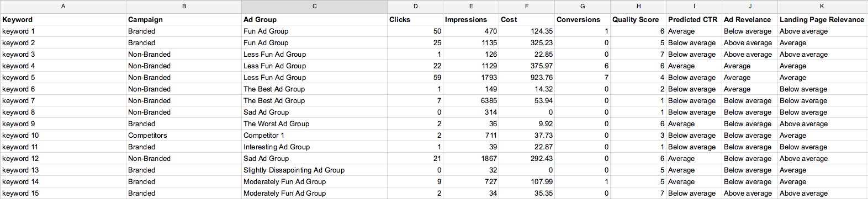868x199 pixels.
Task: Select 'Interesting Ad Group' cell
Action: pyautogui.click(x=314, y=147)
